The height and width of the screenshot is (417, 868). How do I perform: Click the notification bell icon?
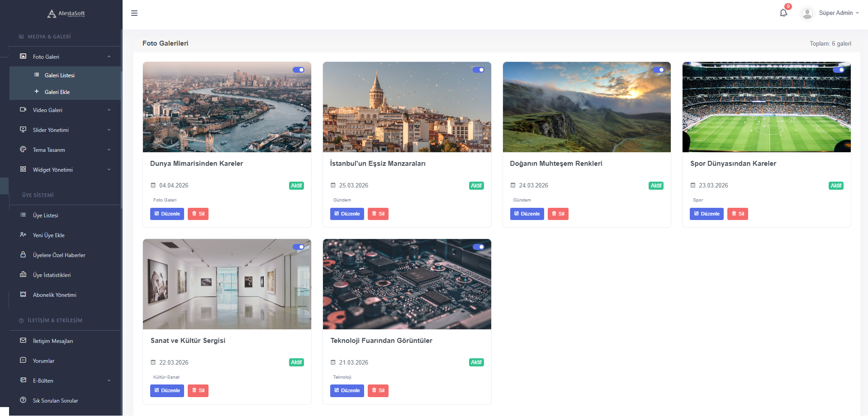tap(783, 13)
